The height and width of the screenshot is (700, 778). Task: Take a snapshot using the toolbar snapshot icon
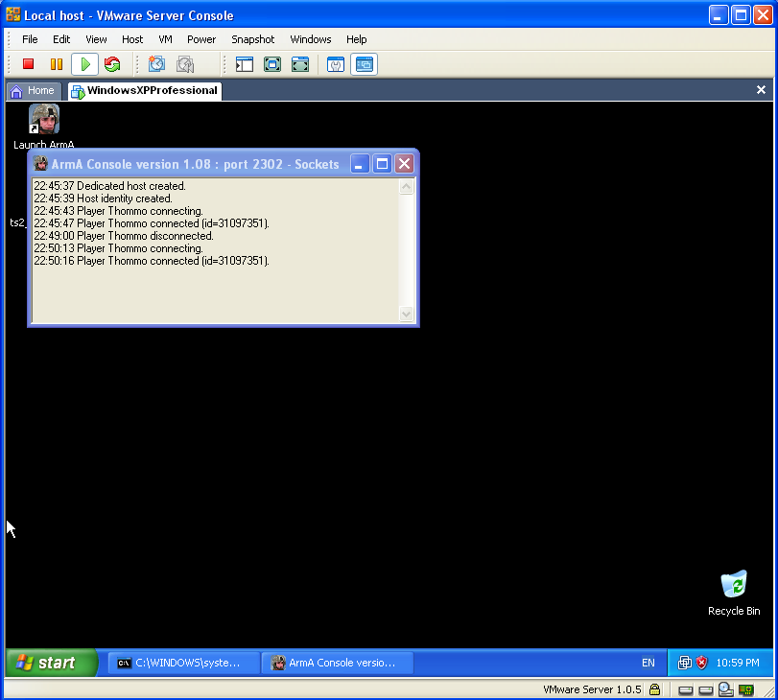tap(156, 64)
